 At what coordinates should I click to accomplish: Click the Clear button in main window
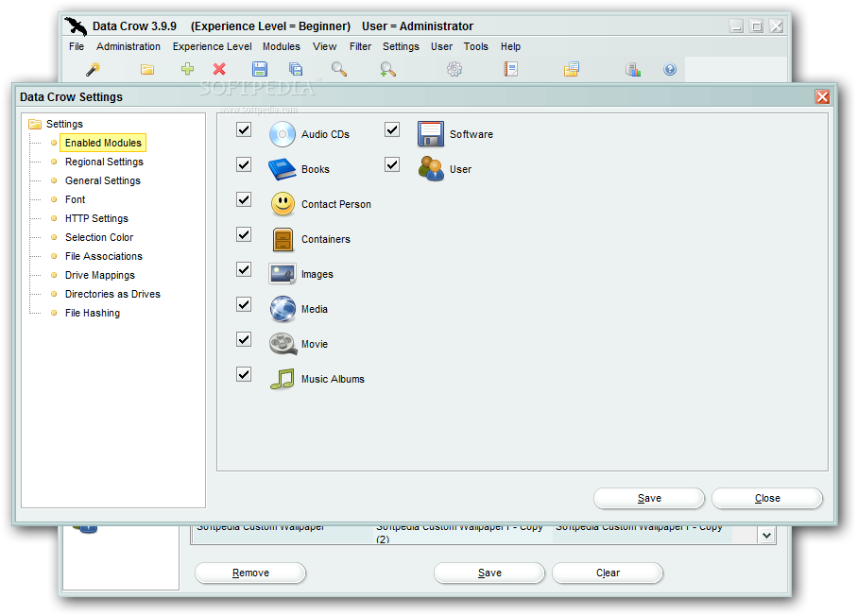click(608, 573)
